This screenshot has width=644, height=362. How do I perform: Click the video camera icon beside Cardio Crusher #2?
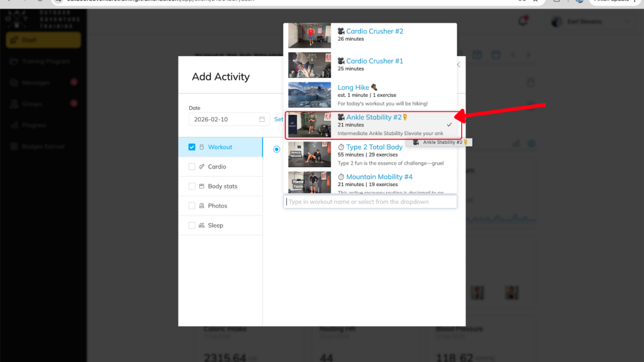[x=341, y=31]
